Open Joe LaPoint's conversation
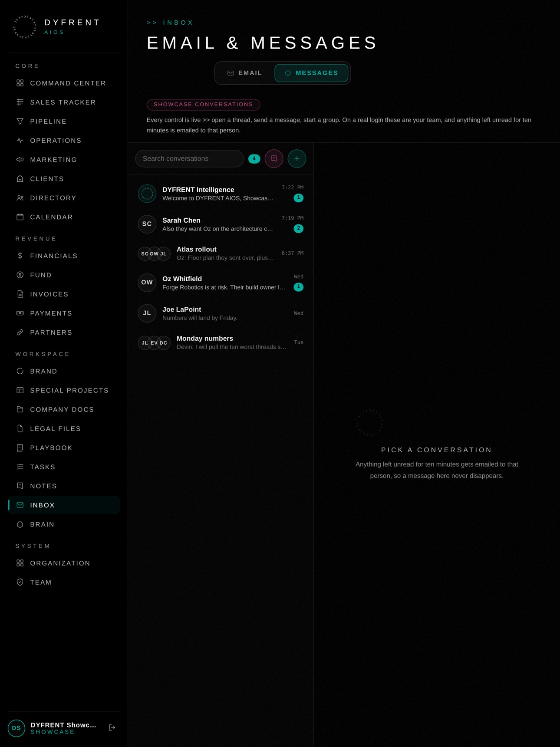This screenshot has height=747, width=560. (x=221, y=313)
